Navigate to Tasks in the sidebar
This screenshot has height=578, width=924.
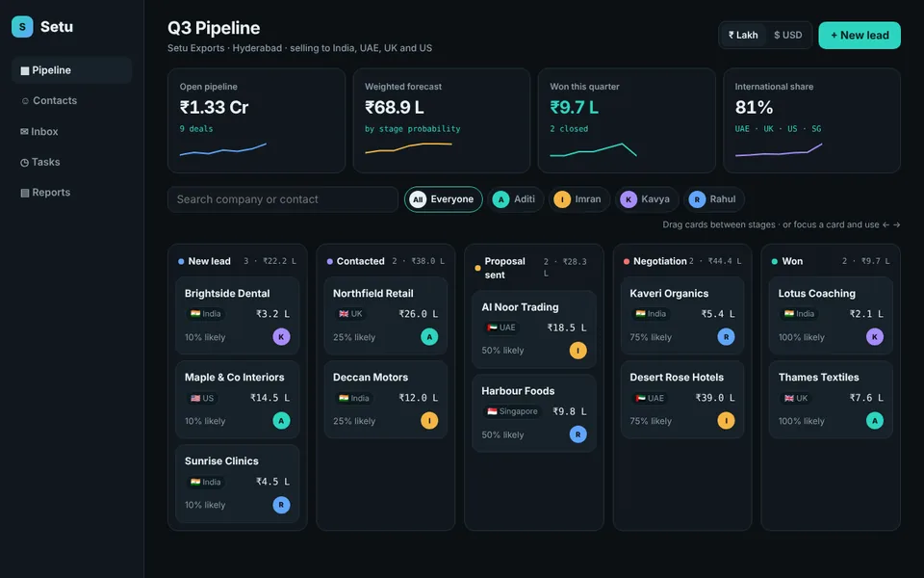pos(72,162)
